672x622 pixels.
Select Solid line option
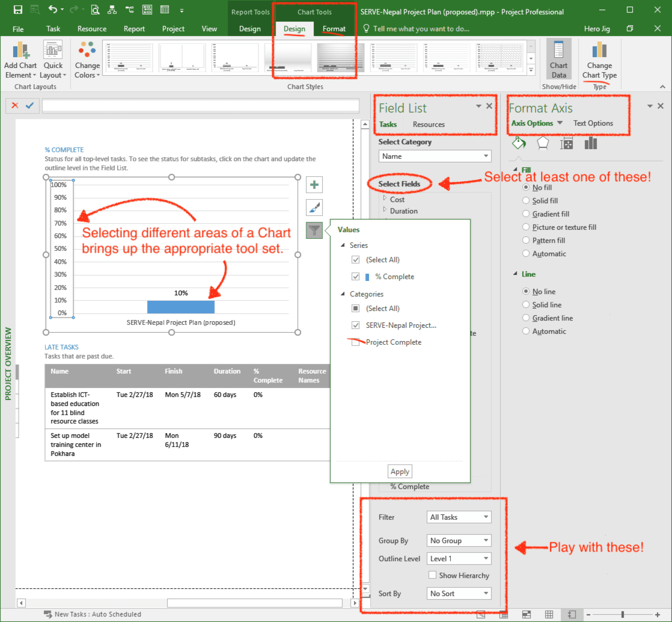[x=526, y=304]
